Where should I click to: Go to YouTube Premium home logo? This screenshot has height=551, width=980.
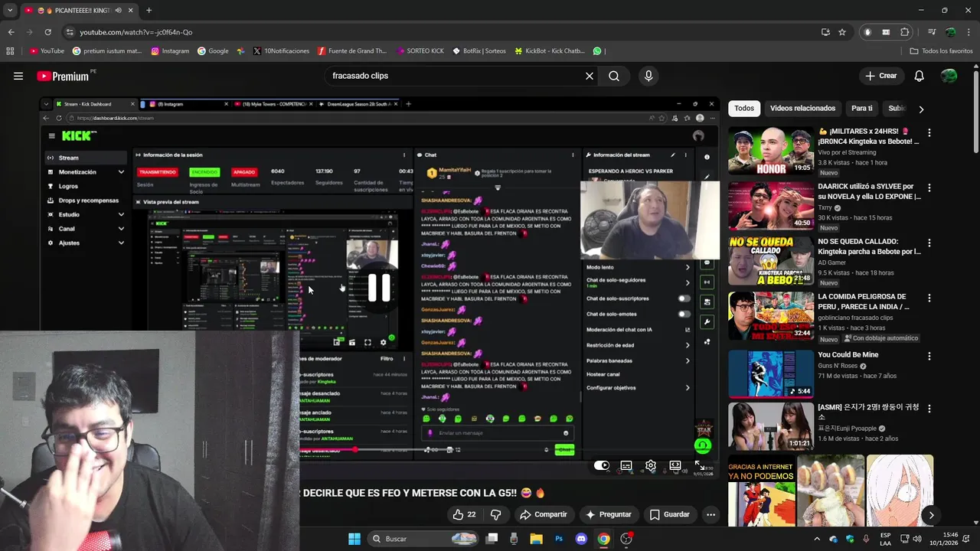click(64, 76)
